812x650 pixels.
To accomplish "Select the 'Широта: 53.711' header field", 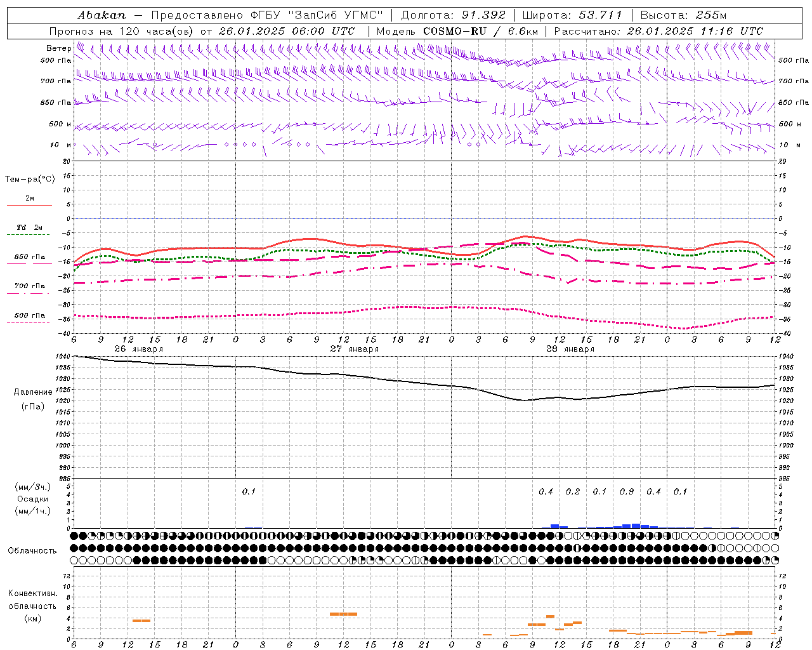I will pos(572,15).
